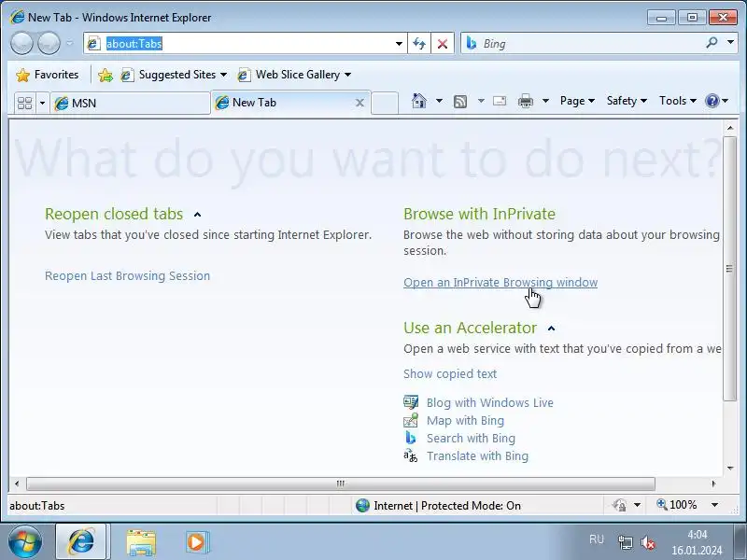Click the Translate with Bing icon
The width and height of the screenshot is (747, 560).
[x=411, y=455]
